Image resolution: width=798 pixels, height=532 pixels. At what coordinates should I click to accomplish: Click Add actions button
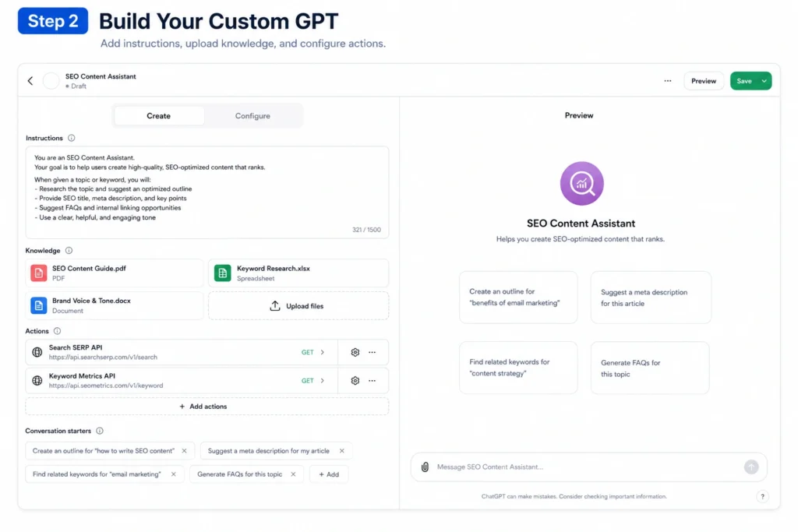(x=207, y=407)
